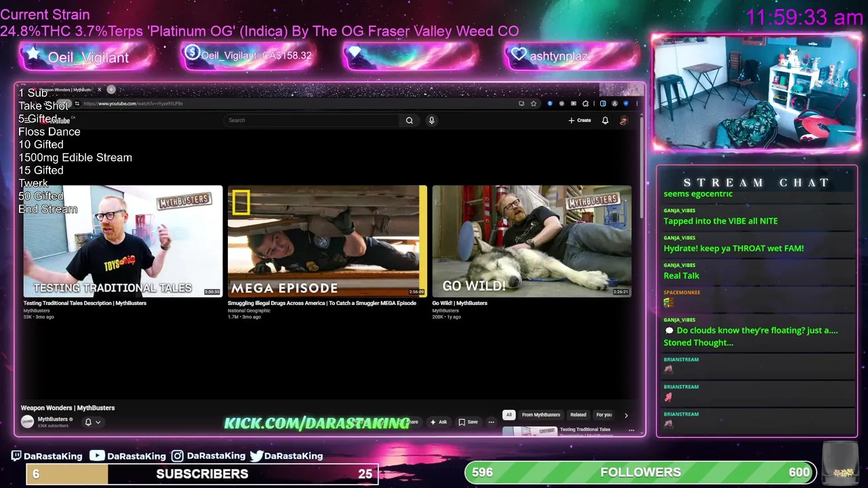Open the MythBusters channel avatar below the video
This screenshot has height=488, width=868.
coord(27,422)
